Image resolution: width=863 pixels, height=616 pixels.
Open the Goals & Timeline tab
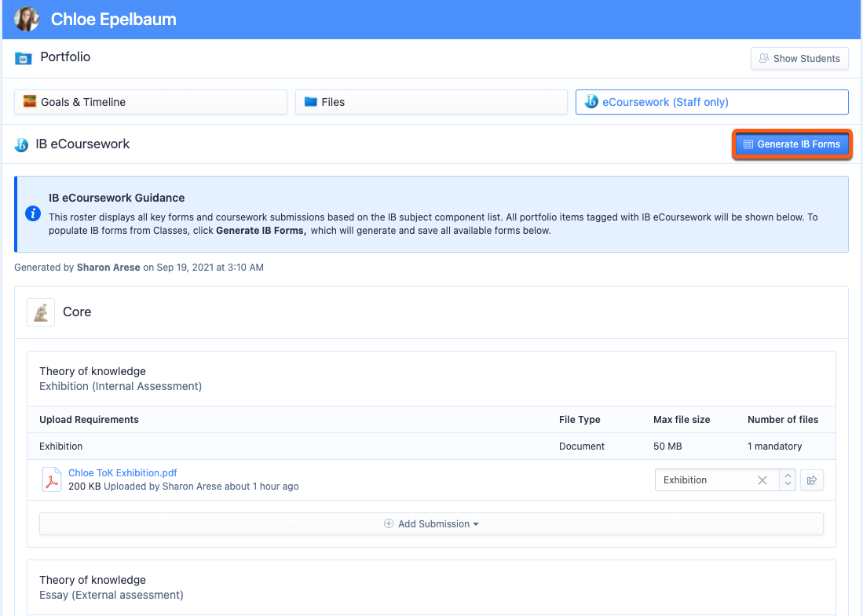click(x=151, y=102)
